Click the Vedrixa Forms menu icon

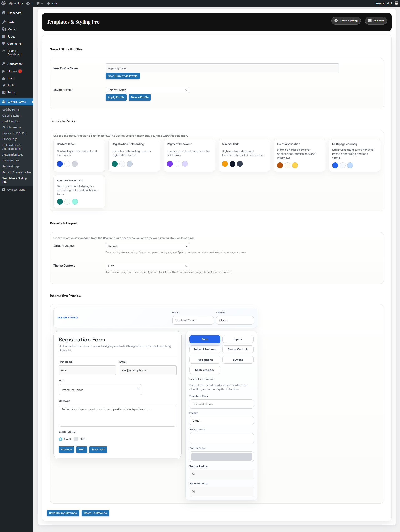pos(4,102)
